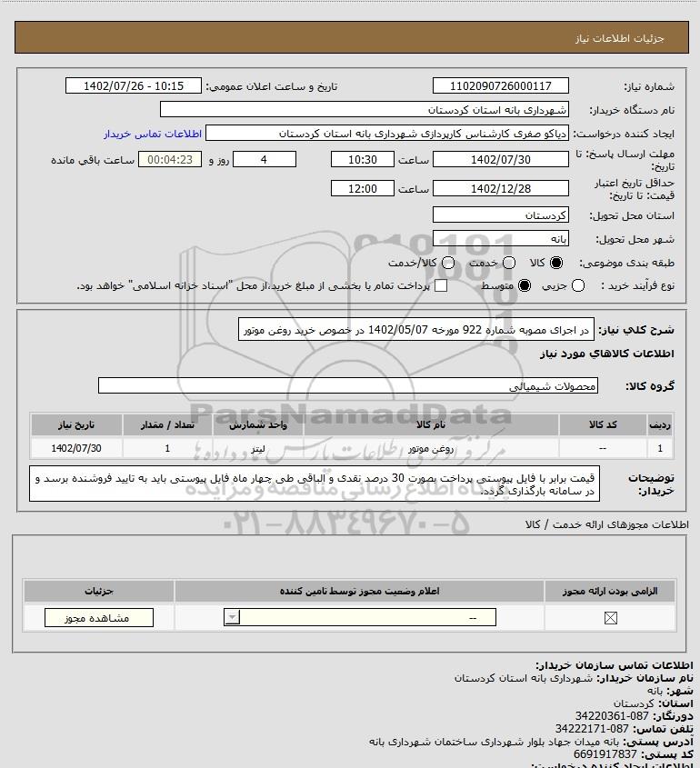Click the جزئیات اطلاعات نیاز page title
The width and height of the screenshot is (700, 768).
(x=620, y=38)
